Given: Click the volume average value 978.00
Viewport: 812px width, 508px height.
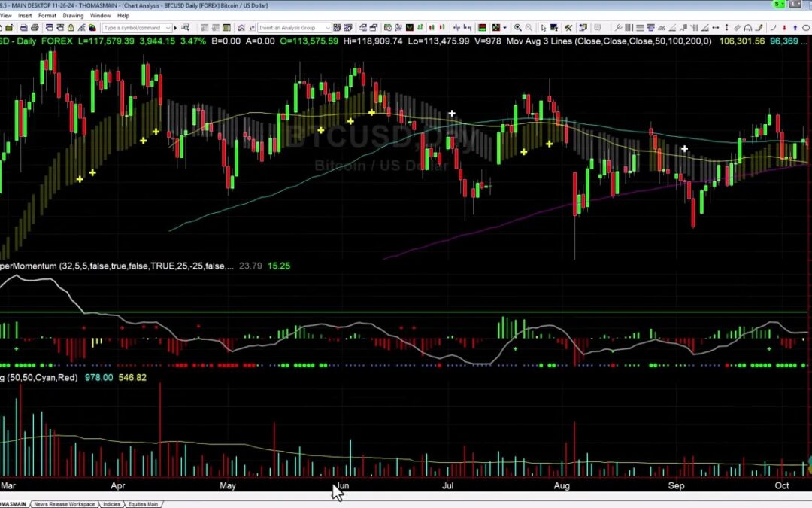Looking at the screenshot, I should tap(98, 377).
